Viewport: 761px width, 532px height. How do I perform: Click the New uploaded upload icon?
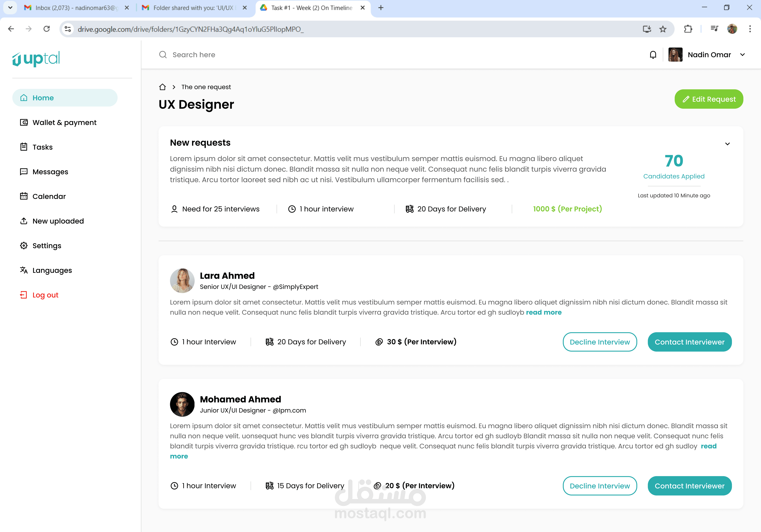coord(24,221)
